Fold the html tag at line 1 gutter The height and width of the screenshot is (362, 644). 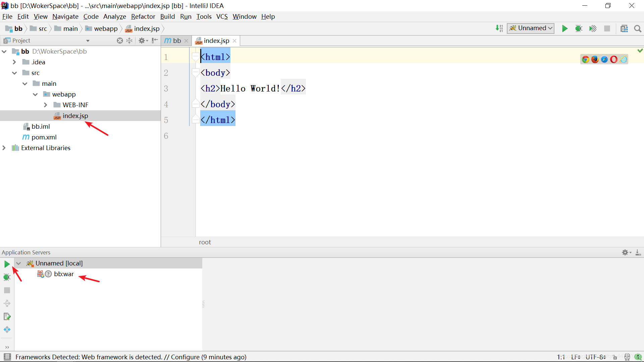tap(196, 57)
